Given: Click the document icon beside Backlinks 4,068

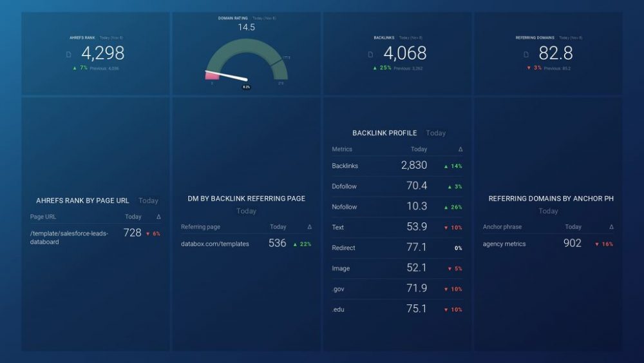Looking at the screenshot, I should 370,55.
